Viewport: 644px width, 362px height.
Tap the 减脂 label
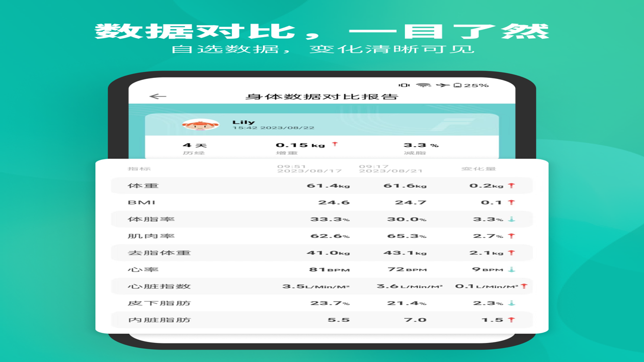415,152
